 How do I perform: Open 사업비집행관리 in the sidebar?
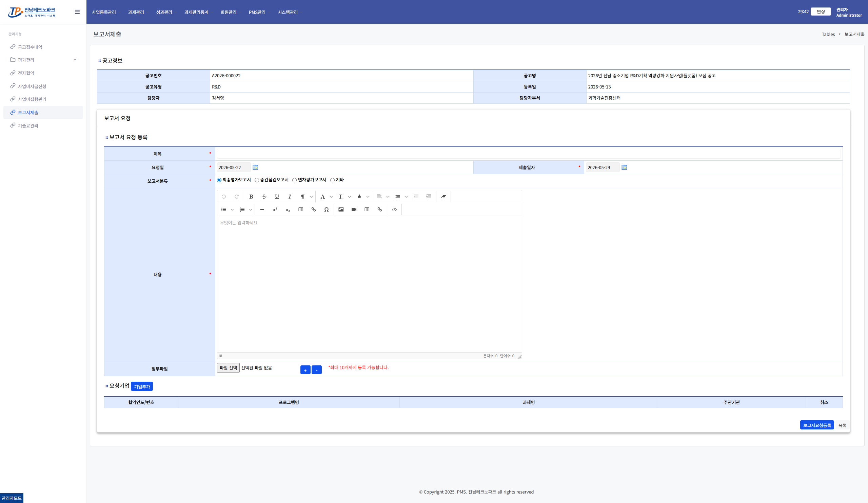click(43, 99)
